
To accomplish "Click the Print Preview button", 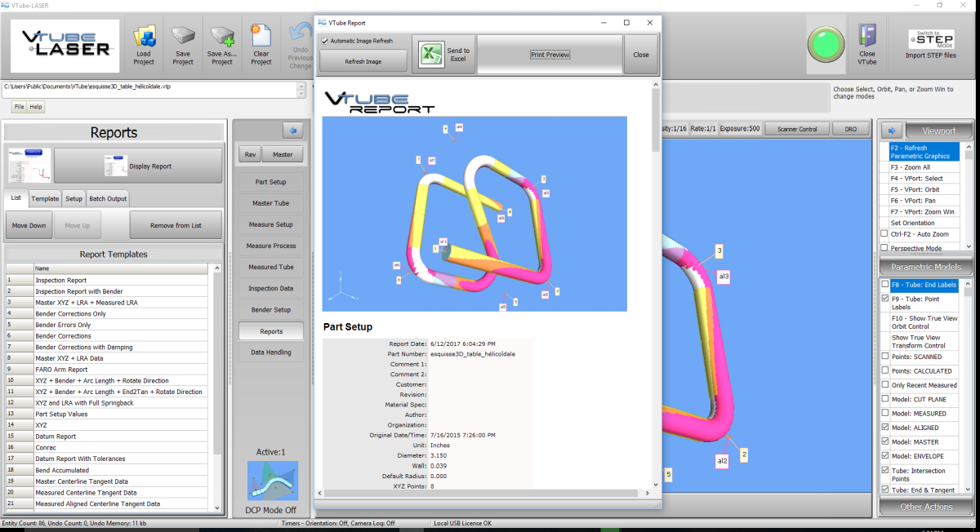I will click(x=550, y=55).
